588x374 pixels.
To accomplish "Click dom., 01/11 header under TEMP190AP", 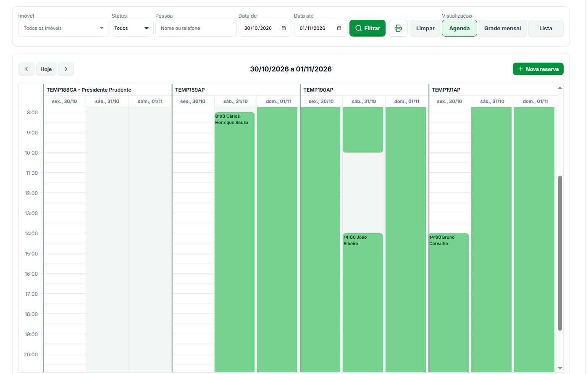I will (407, 101).
